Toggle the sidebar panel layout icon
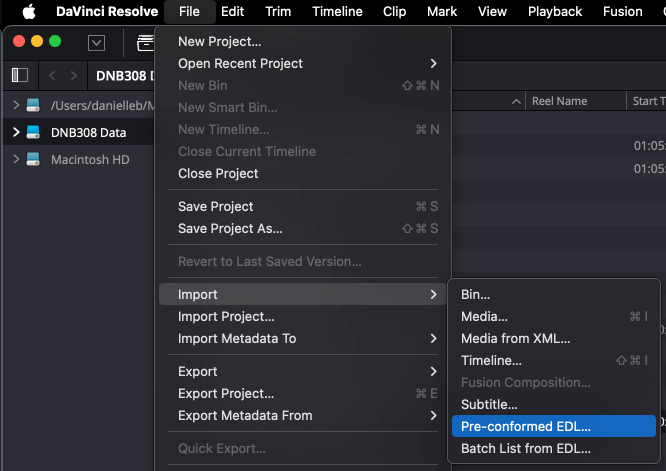Viewport: 666px width, 471px height. pos(19,75)
